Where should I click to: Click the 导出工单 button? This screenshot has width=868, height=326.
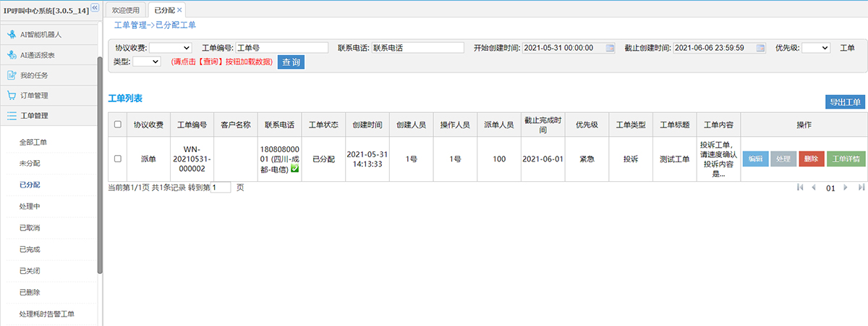pos(845,102)
